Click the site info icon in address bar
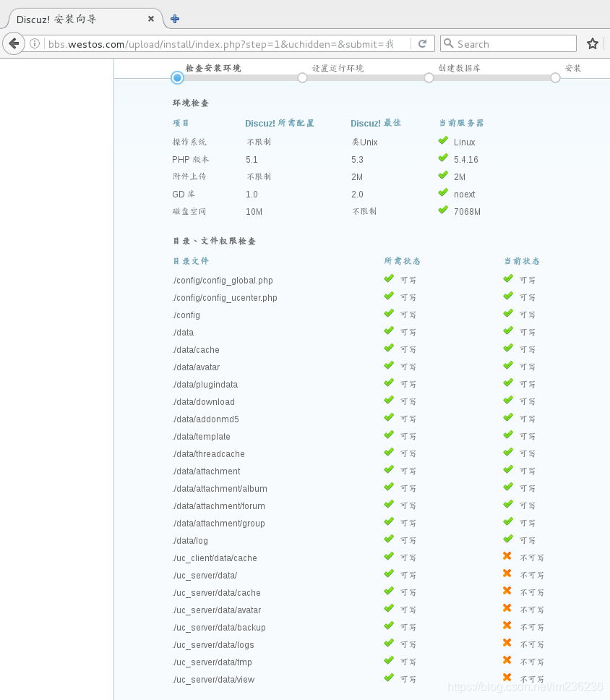610x700 pixels. point(35,43)
